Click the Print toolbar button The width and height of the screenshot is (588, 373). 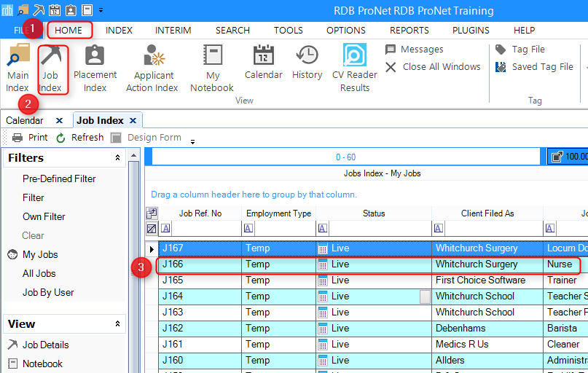30,138
